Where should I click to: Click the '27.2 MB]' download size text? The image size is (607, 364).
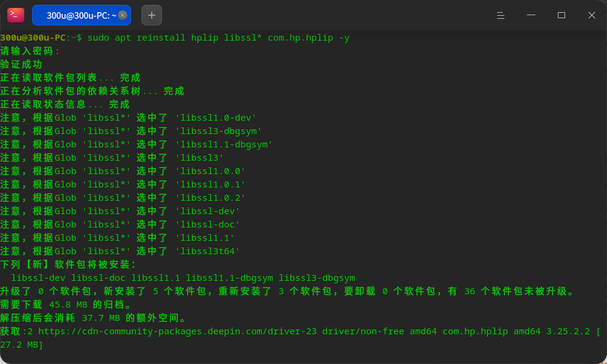pos(21,345)
